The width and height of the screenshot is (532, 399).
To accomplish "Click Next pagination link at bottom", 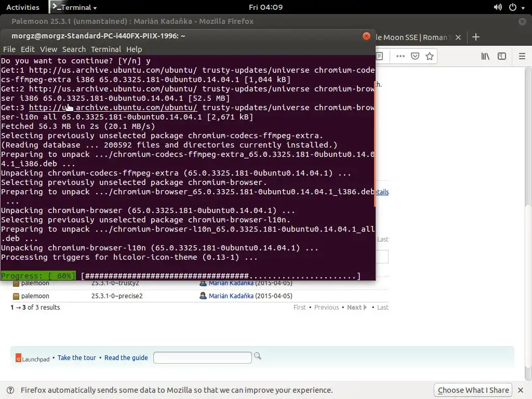I will (356, 308).
